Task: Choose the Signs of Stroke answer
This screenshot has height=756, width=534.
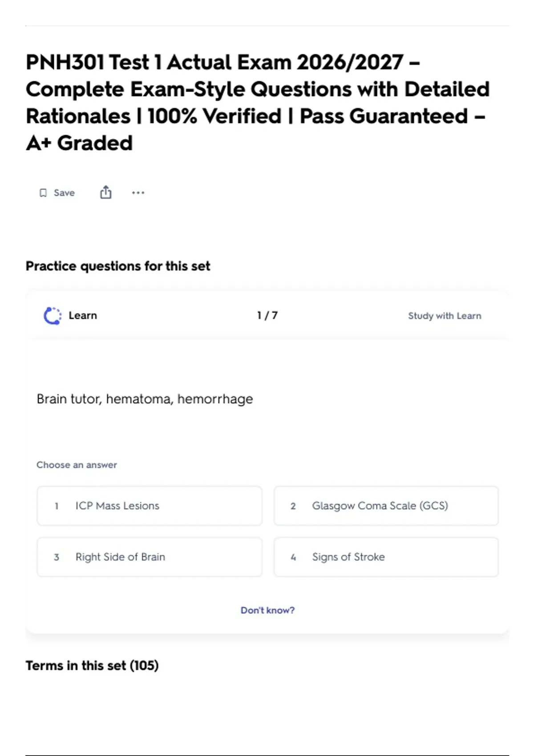Action: point(386,557)
